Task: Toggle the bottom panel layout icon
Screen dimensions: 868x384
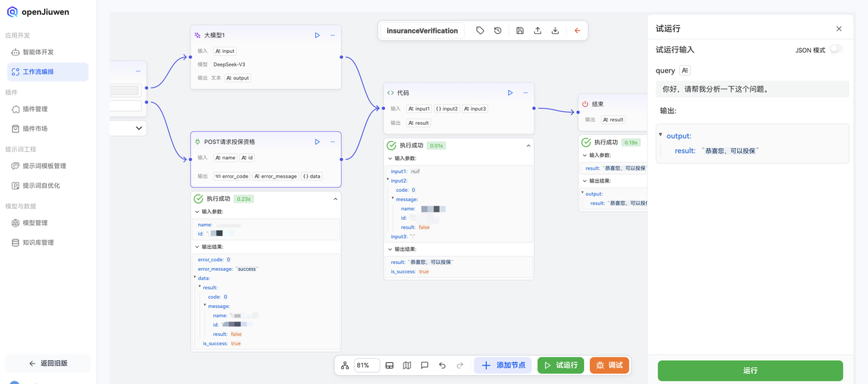Action: 389,365
